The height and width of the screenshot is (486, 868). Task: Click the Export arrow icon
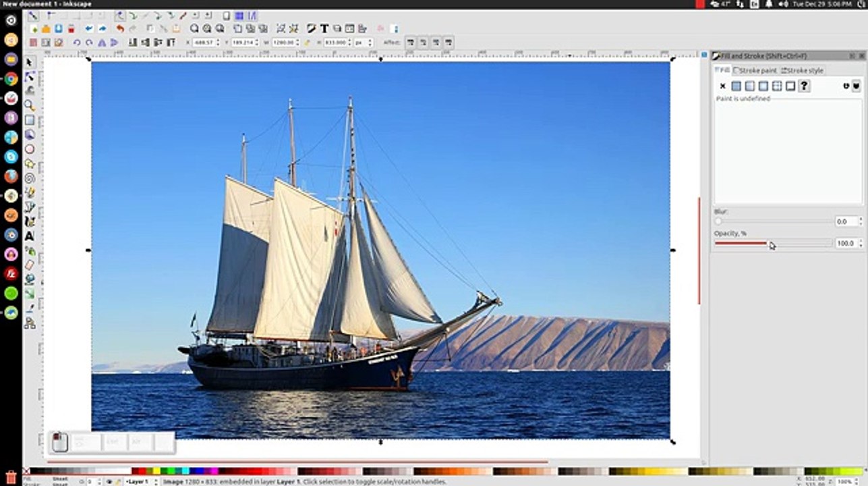[102, 29]
